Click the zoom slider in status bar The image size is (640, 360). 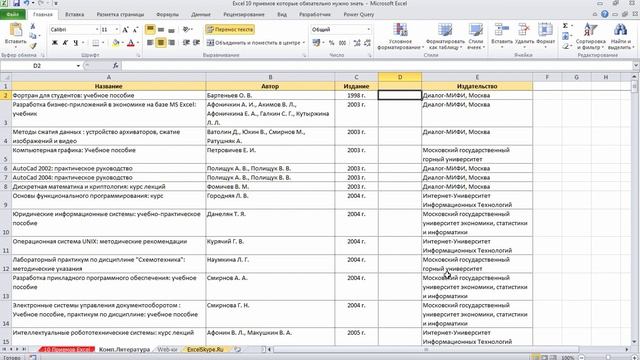tap(608, 358)
